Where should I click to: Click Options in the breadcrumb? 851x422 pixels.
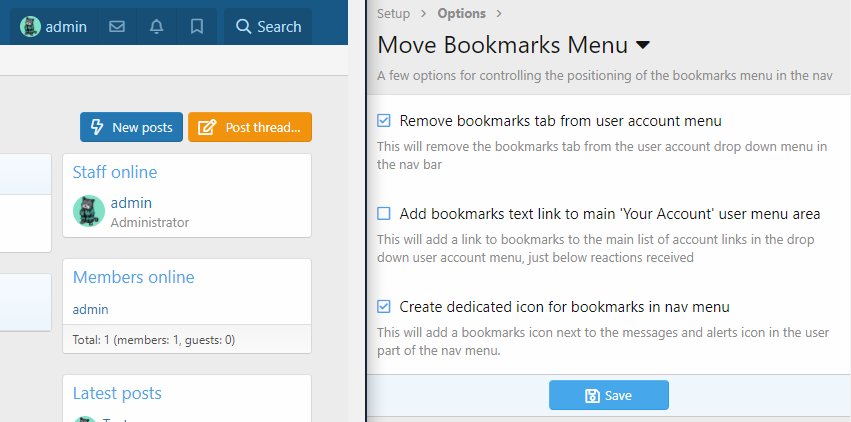coord(461,13)
